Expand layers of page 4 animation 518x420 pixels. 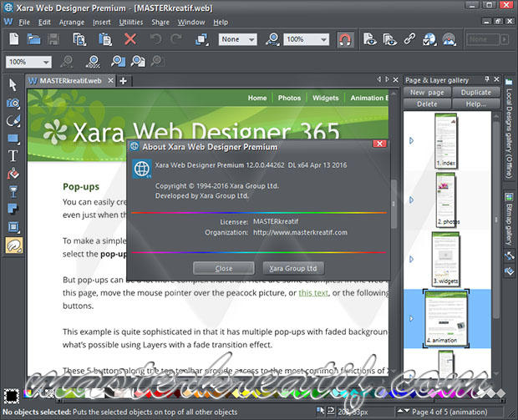point(411,319)
